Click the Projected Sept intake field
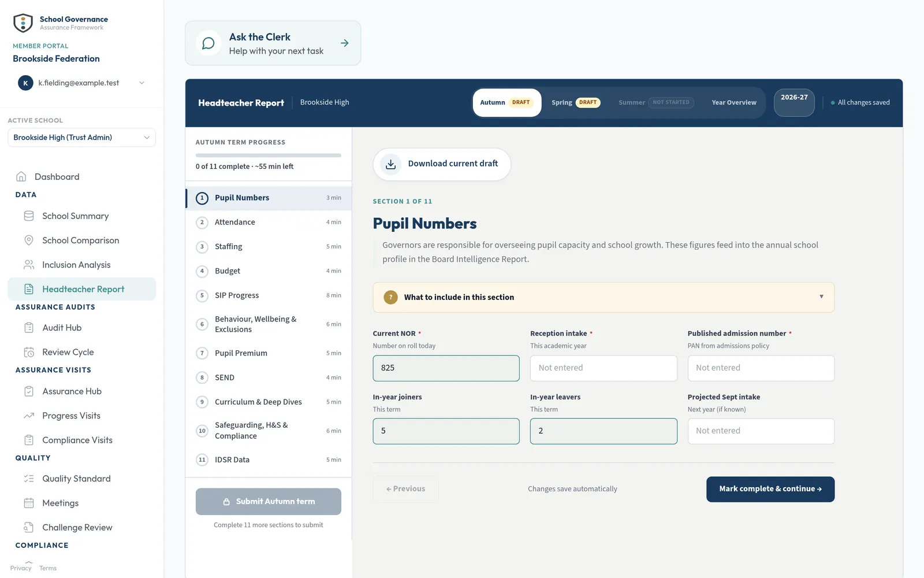Screen dimensions: 924x578 (x=761, y=431)
